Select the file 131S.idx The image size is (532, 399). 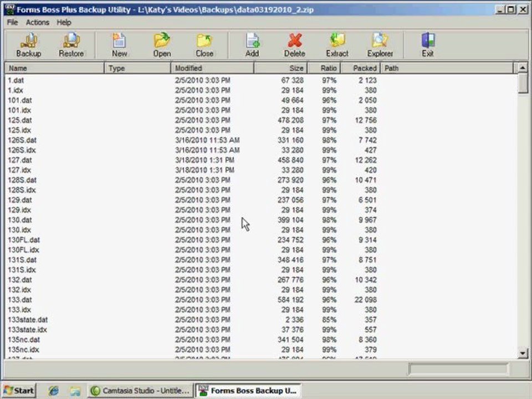(x=22, y=270)
